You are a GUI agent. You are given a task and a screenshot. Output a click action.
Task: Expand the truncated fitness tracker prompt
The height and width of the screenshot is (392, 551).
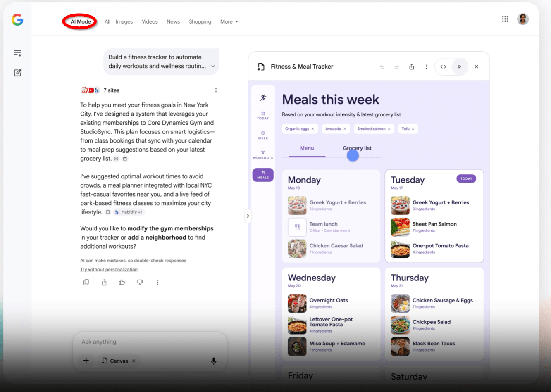[213, 66]
